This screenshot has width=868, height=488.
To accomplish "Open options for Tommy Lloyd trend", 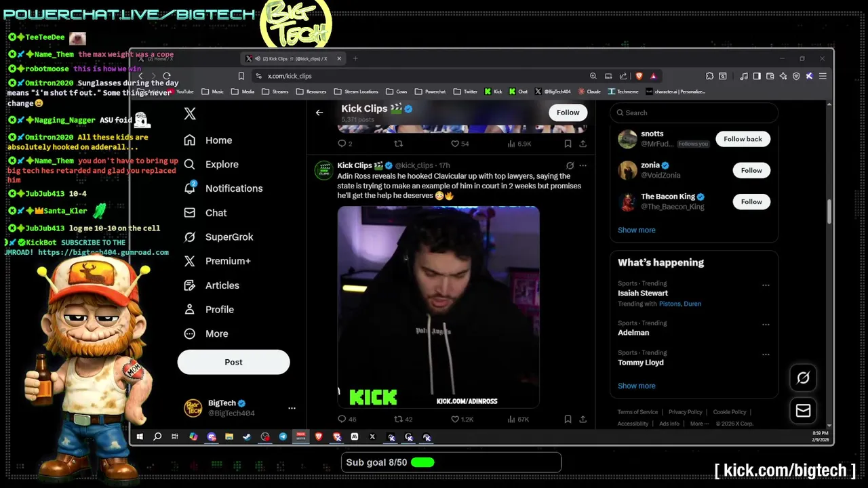I will 766,354.
